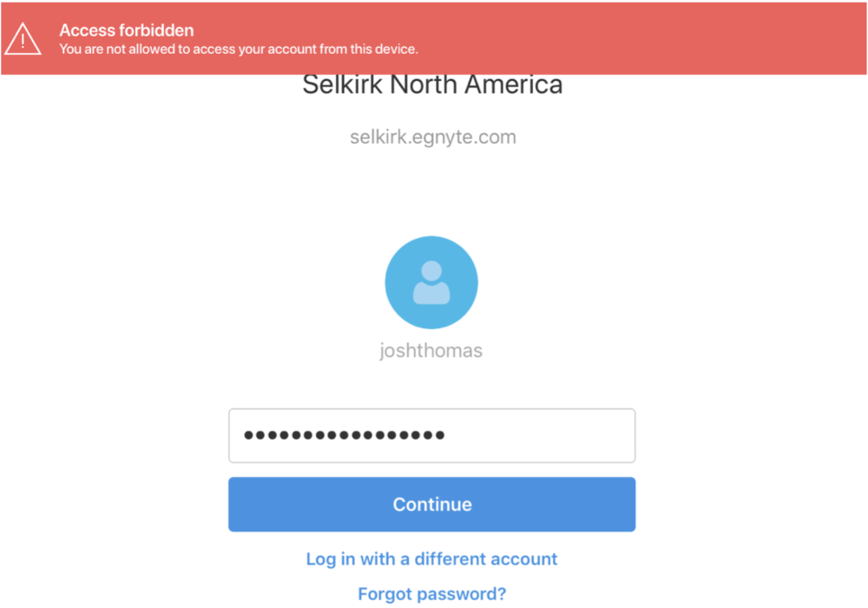
Task: Click the blue user avatar icon
Action: [431, 282]
